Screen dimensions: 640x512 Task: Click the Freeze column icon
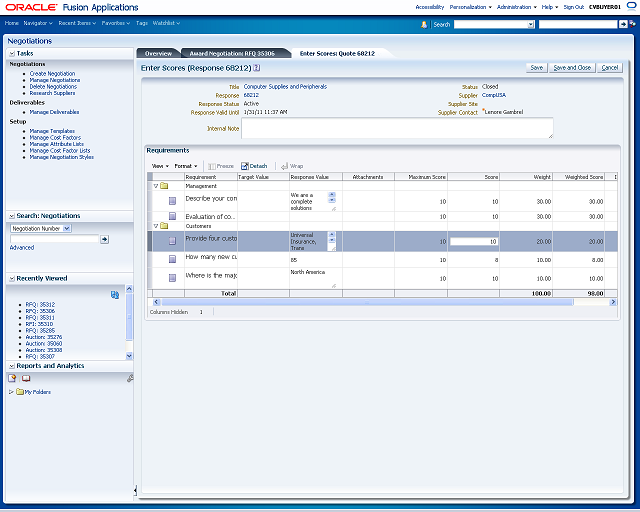point(211,166)
